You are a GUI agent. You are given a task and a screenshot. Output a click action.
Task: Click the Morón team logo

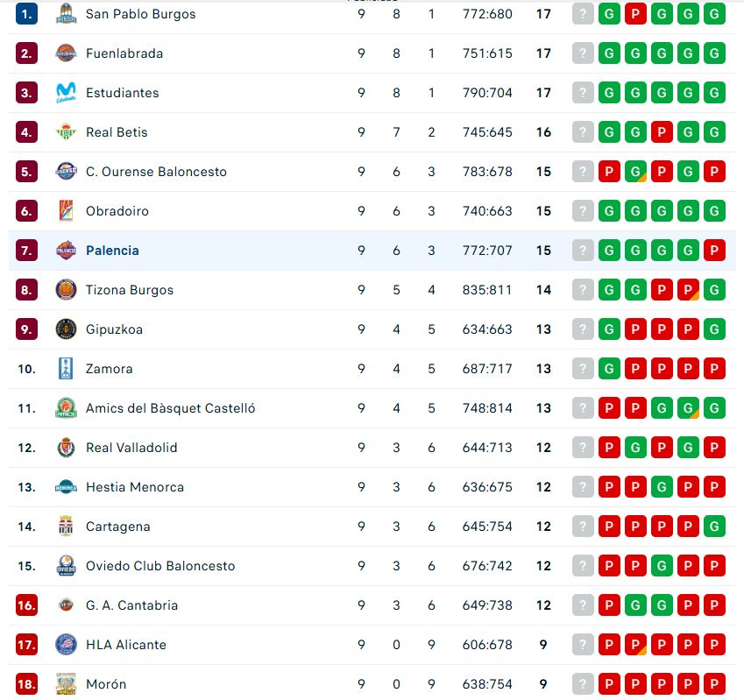66,684
